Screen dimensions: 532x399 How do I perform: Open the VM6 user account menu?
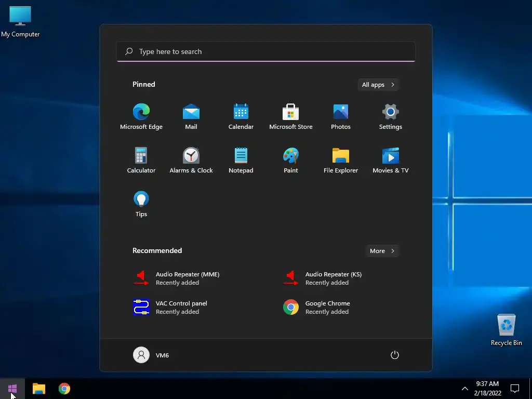click(151, 355)
